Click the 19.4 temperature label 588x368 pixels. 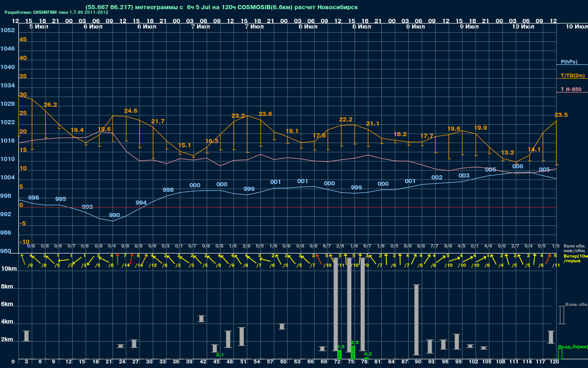pyautogui.click(x=77, y=130)
